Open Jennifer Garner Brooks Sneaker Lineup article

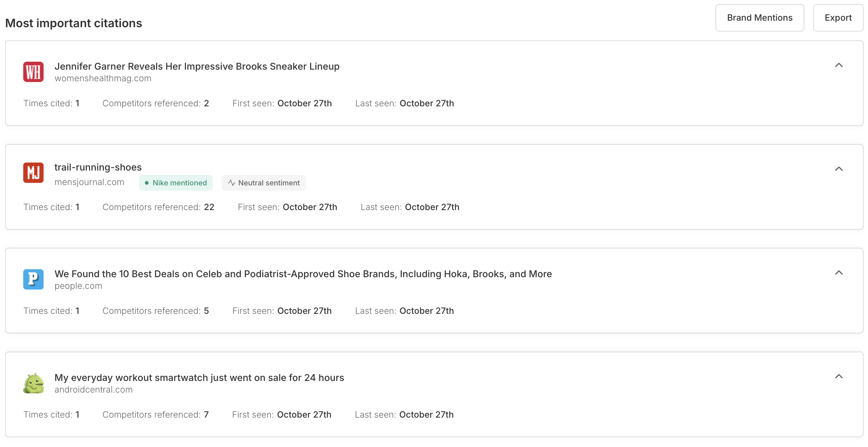click(x=197, y=66)
